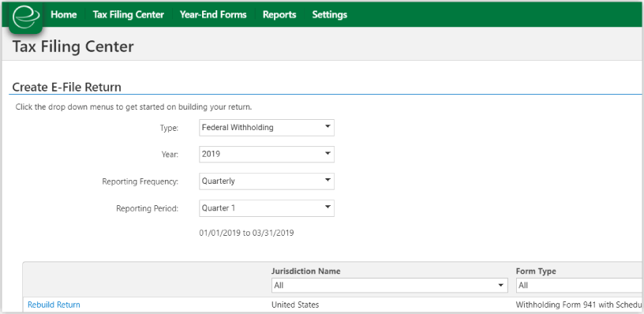Open the Year-End Forms menu
Screen dimensions: 644x314
[213, 15]
